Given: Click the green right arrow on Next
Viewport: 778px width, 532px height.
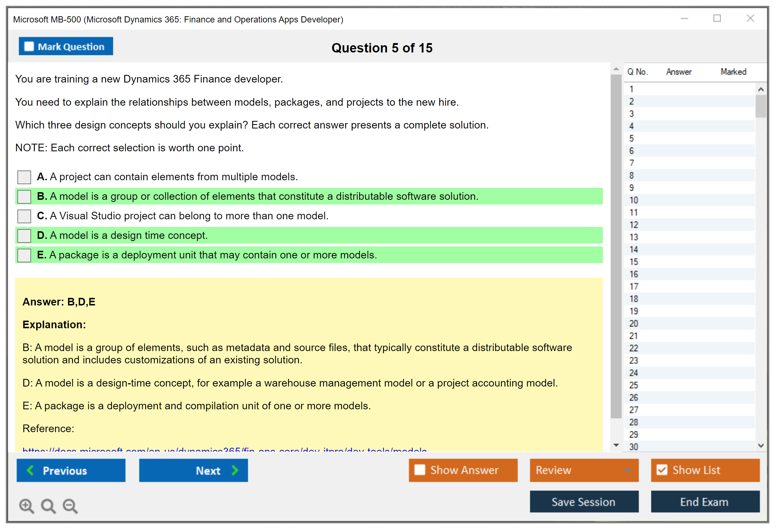Looking at the screenshot, I should coord(235,470).
